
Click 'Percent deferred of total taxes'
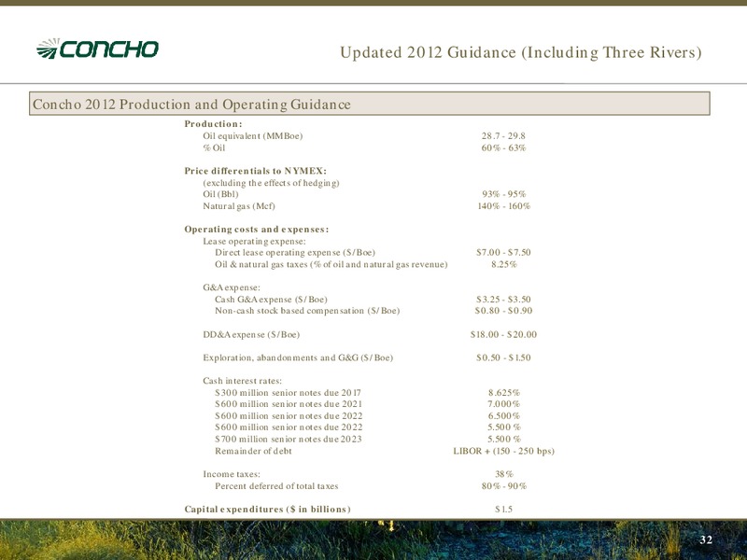click(x=276, y=486)
